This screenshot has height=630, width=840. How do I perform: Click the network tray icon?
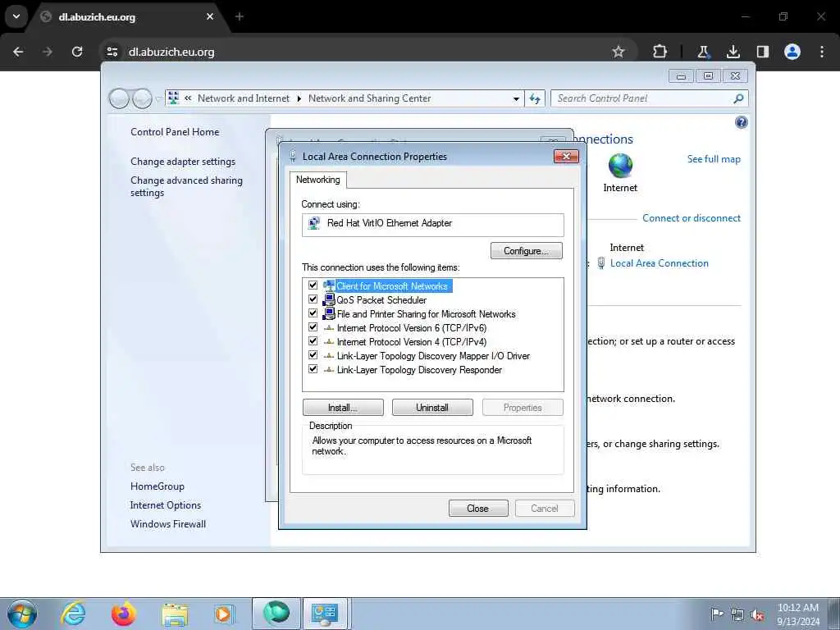tap(737, 614)
